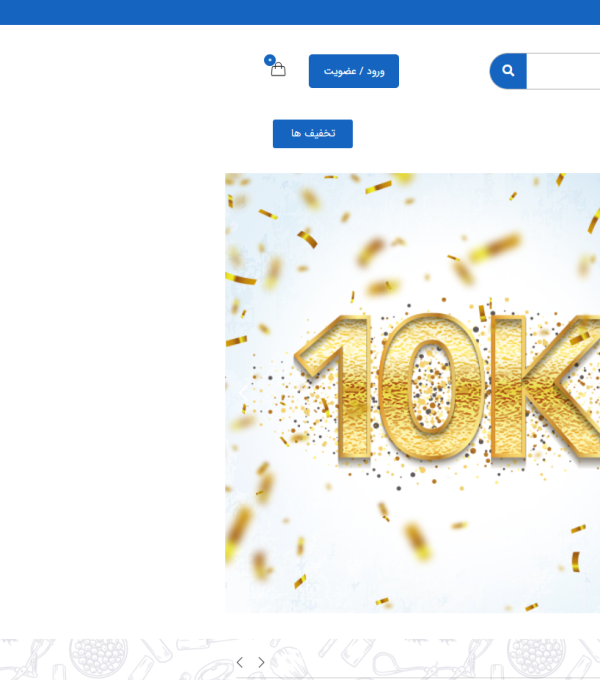Click white gap between login and search
Screen dimensions: 600x680
pos(444,71)
